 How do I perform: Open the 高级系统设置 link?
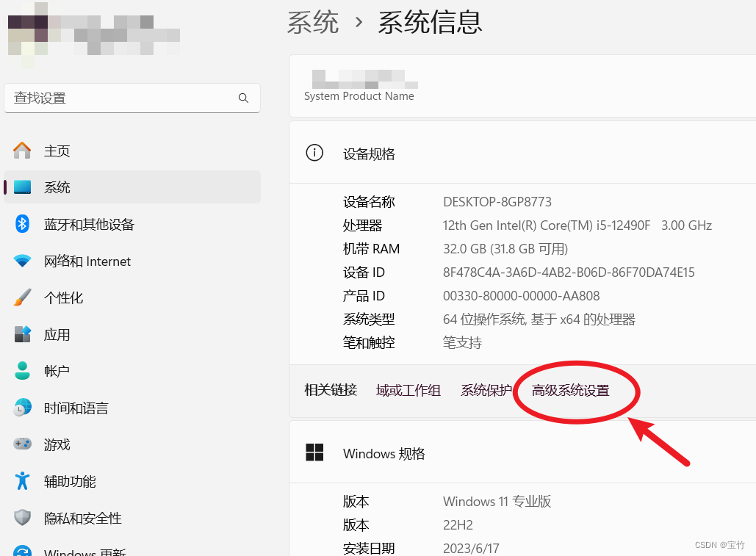point(570,390)
